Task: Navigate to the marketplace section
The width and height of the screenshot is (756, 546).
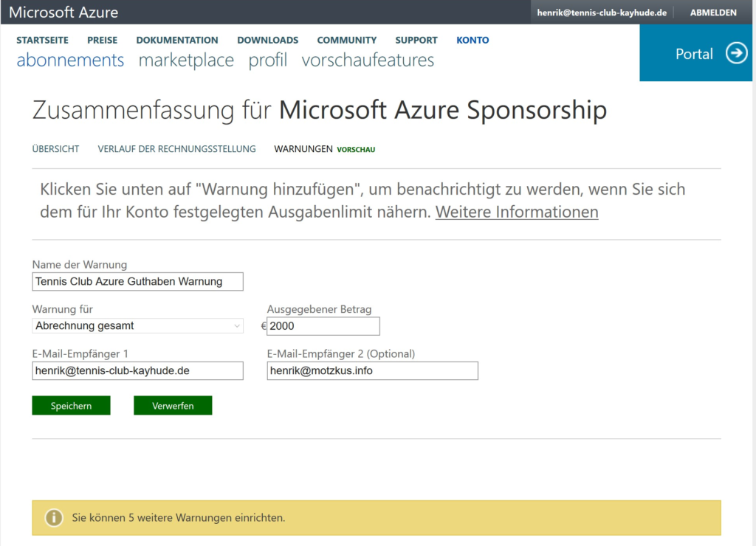Action: click(186, 61)
